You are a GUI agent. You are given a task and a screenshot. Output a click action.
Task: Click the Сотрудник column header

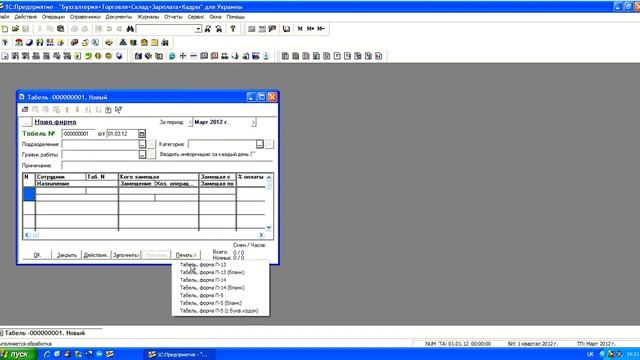click(x=61, y=177)
